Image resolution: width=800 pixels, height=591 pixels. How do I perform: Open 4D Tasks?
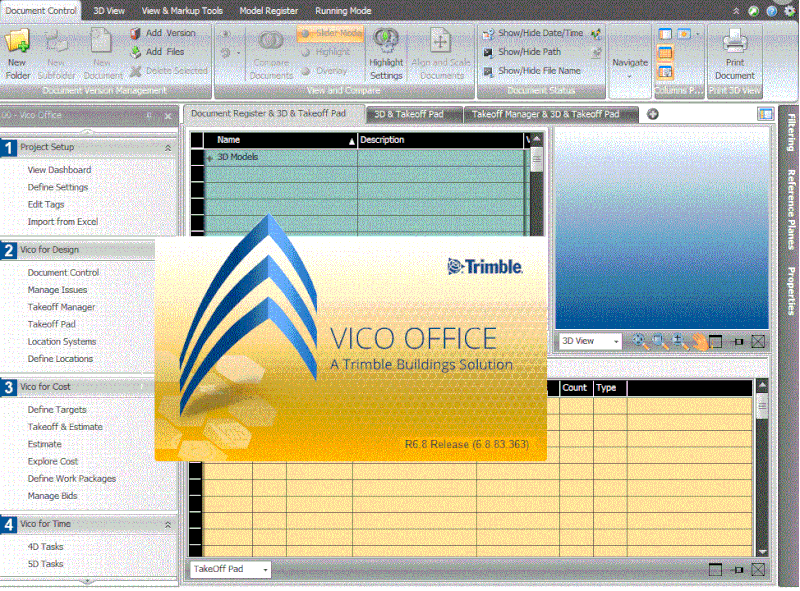coord(45,547)
